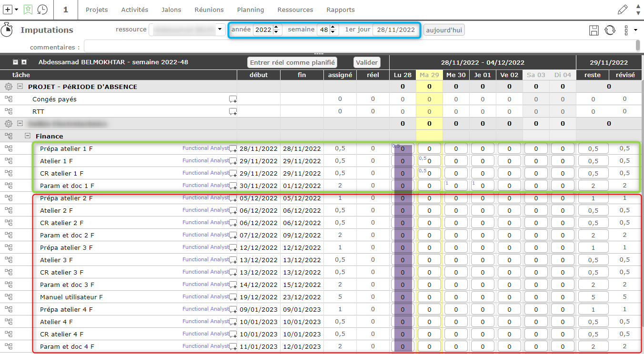Open the Rapports menu
Viewport: 644px width, 354px height.
pos(340,10)
